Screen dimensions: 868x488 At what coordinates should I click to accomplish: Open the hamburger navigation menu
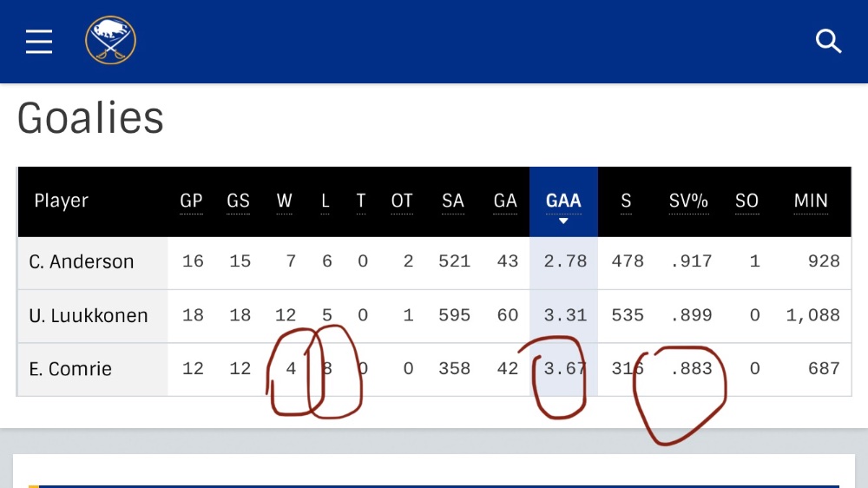[39, 42]
